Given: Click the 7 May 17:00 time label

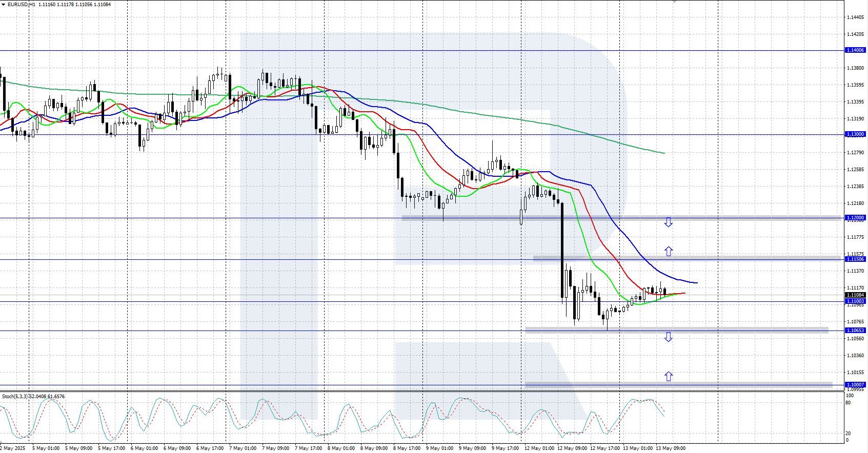Looking at the screenshot, I should coord(308,448).
